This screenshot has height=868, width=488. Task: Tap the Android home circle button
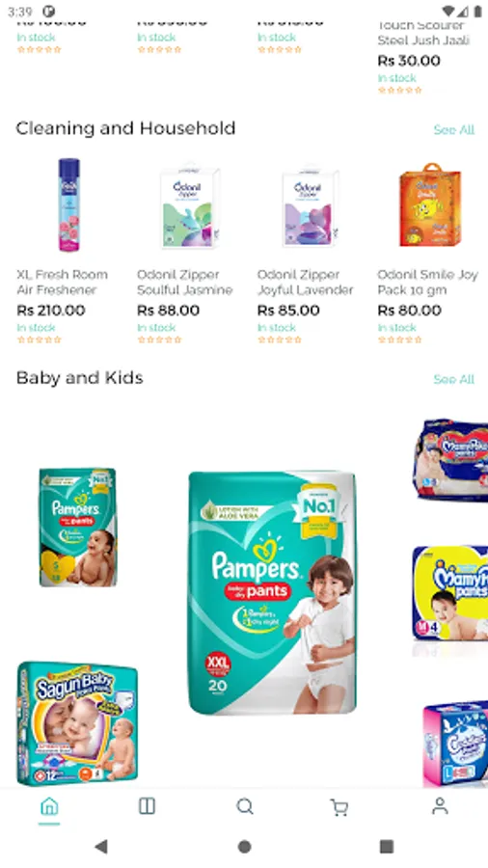coord(244,846)
